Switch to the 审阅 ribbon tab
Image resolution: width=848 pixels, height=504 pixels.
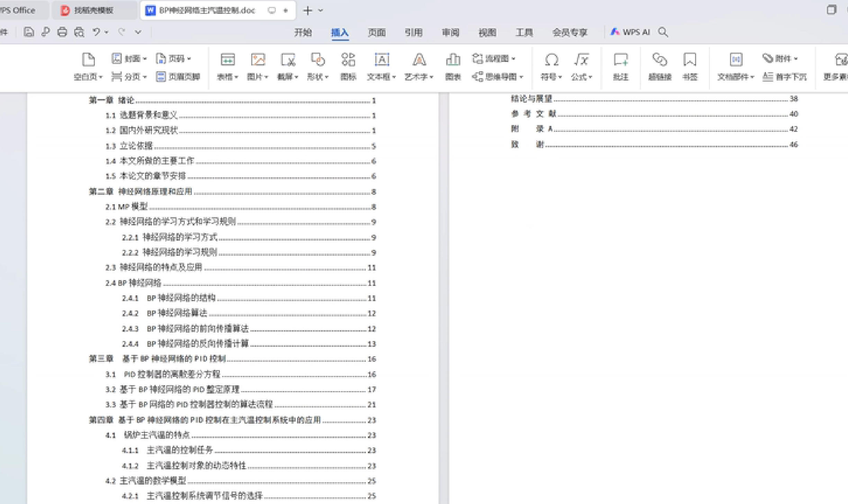[450, 33]
